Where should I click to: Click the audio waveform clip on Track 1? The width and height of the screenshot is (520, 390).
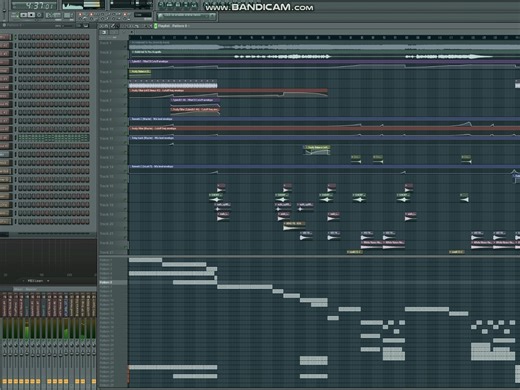click(324, 45)
